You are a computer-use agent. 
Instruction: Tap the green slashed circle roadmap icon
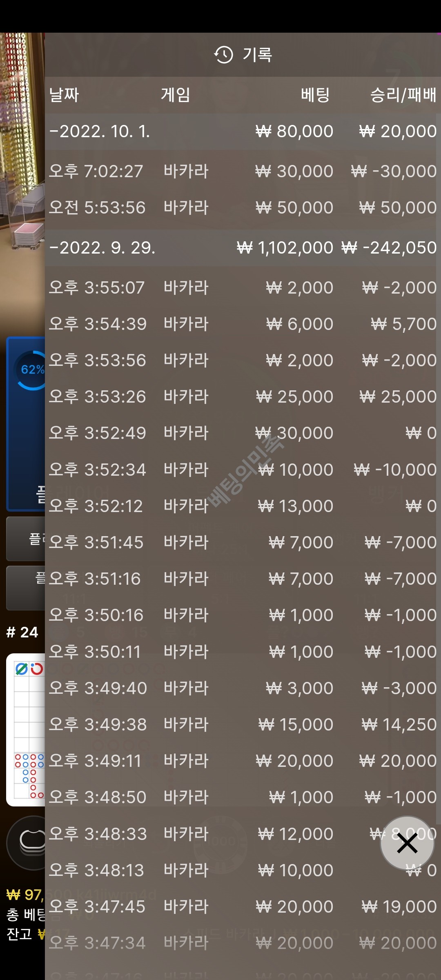tap(21, 669)
